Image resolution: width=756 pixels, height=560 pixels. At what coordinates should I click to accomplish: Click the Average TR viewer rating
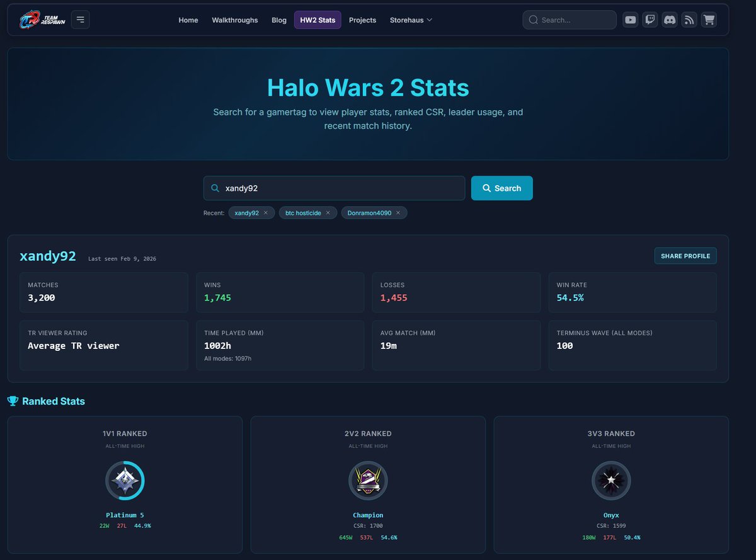(74, 346)
